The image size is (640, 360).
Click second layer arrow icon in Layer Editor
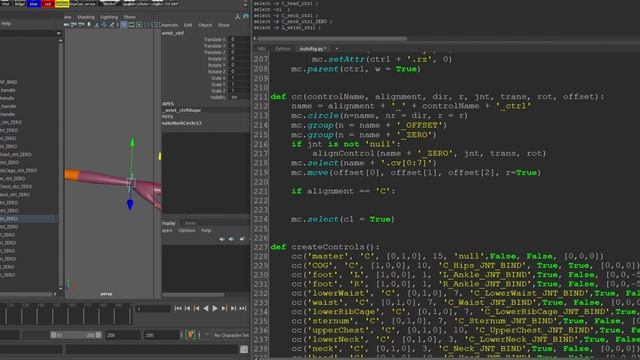(231, 239)
